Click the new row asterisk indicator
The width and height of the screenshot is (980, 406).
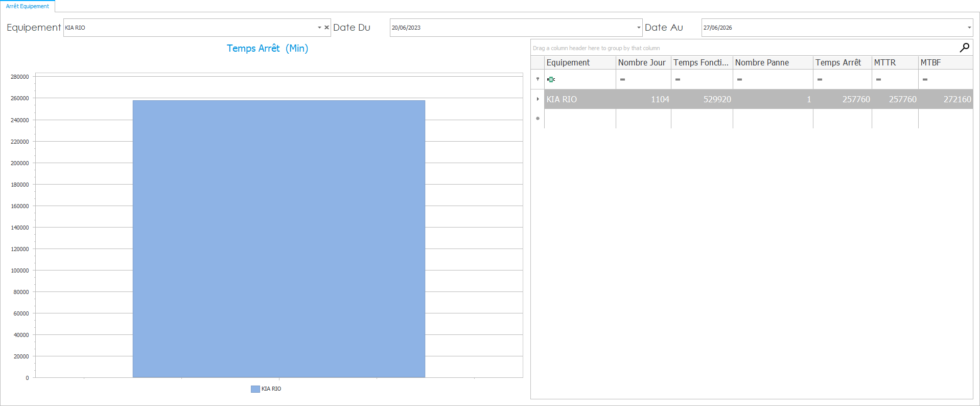tap(538, 119)
